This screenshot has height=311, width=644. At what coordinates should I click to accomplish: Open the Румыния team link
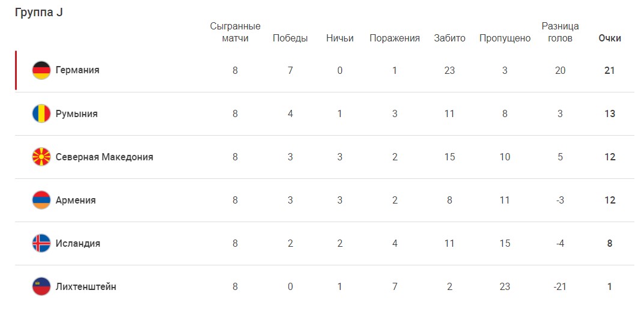(x=77, y=113)
